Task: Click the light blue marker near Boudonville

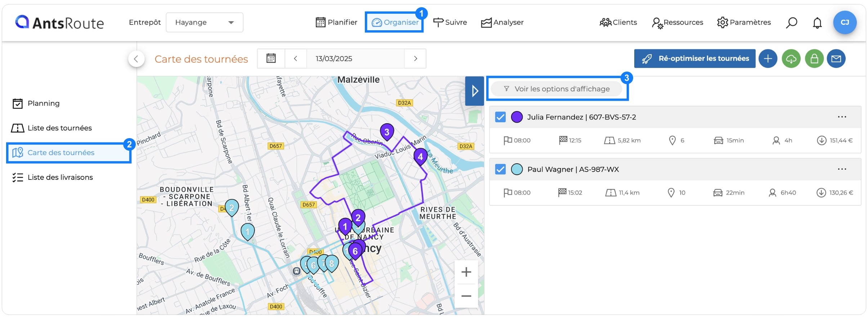Action: pos(232,208)
